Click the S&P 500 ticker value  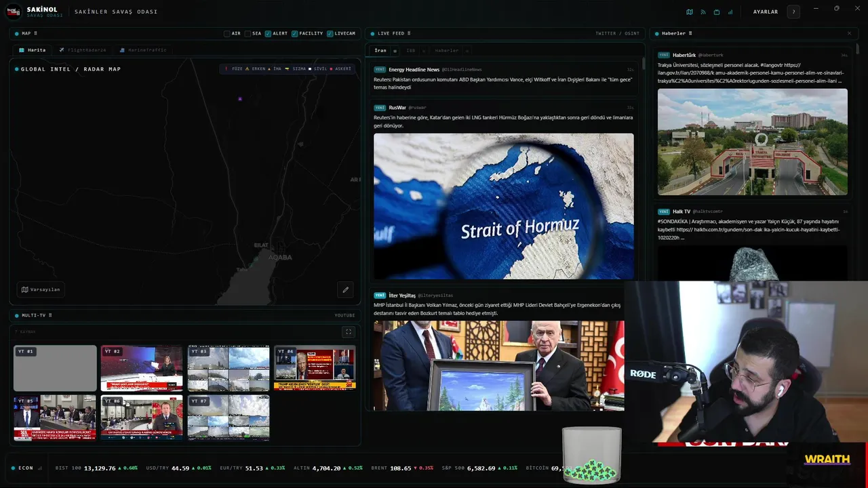(x=481, y=468)
